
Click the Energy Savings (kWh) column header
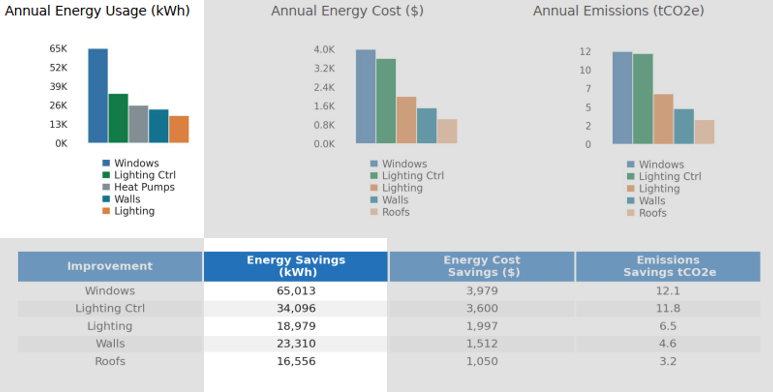(x=296, y=266)
